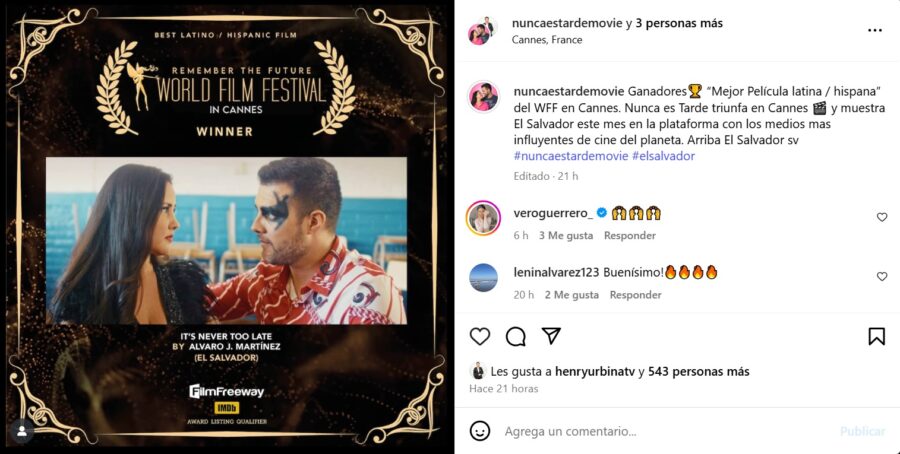Reply to veroguerrero_ comment with Responder
This screenshot has width=900, height=454.
[630, 235]
